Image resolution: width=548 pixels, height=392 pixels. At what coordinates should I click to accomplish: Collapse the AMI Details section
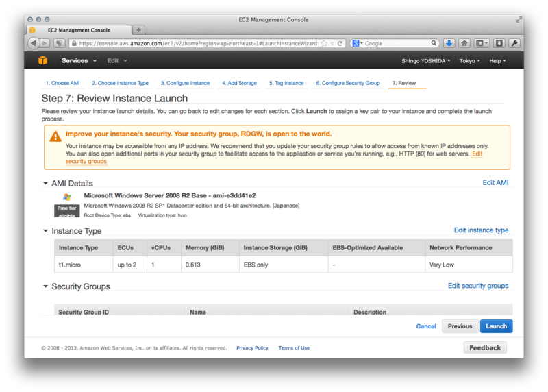coord(45,183)
